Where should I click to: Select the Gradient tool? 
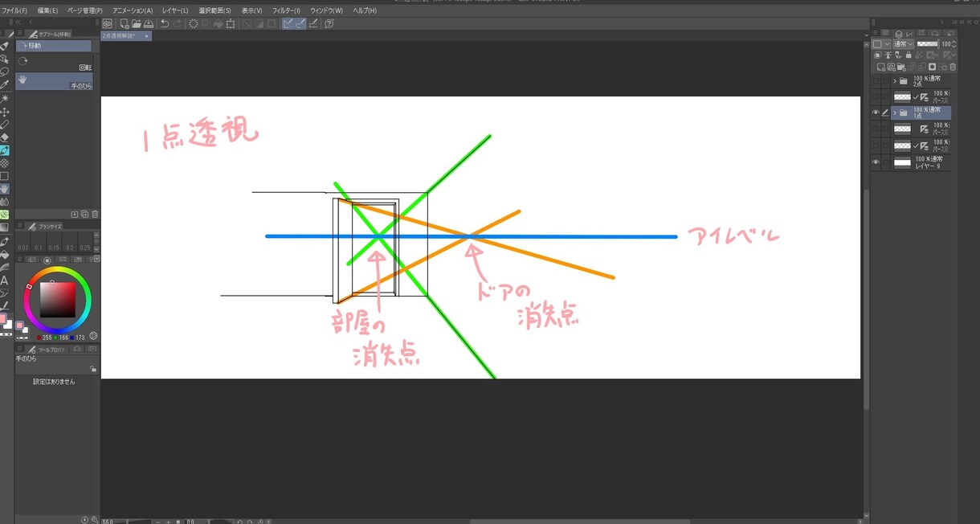coord(5,227)
